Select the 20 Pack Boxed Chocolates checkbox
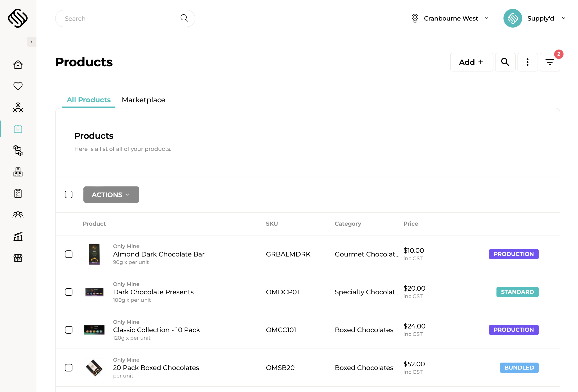The image size is (578, 392). point(69,368)
